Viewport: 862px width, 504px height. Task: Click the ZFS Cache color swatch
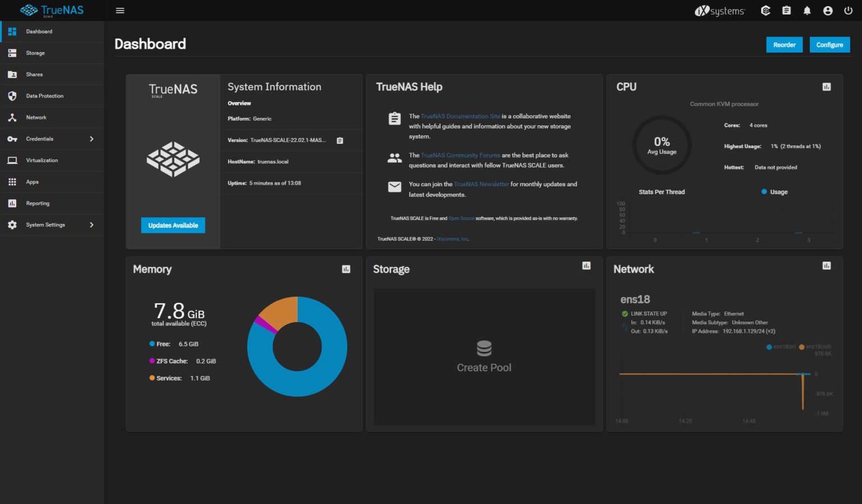(151, 361)
